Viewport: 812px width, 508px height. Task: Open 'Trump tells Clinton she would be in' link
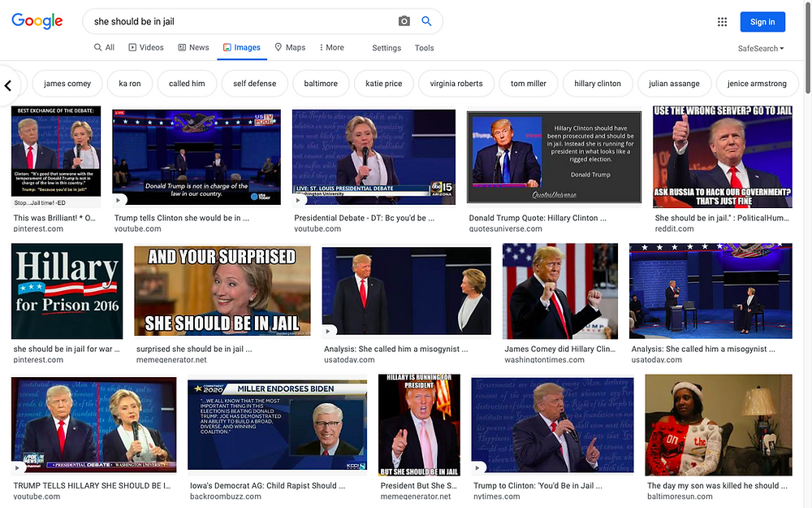182,218
